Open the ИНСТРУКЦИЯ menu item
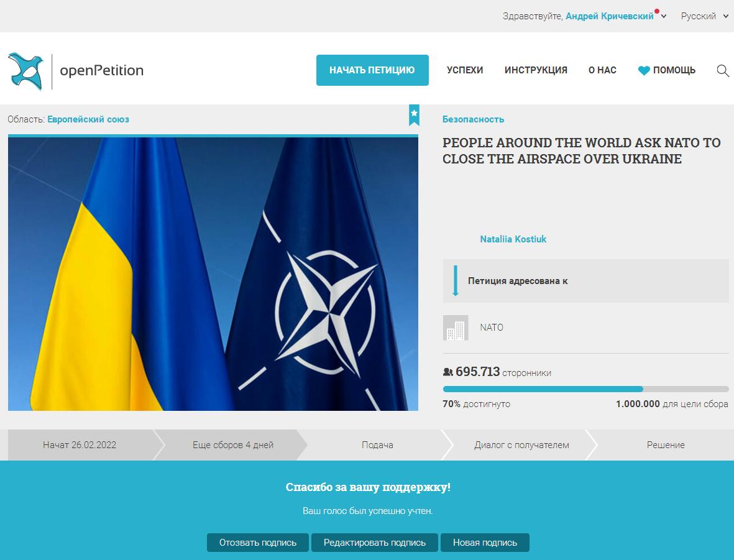This screenshot has height=560, width=734. point(536,70)
